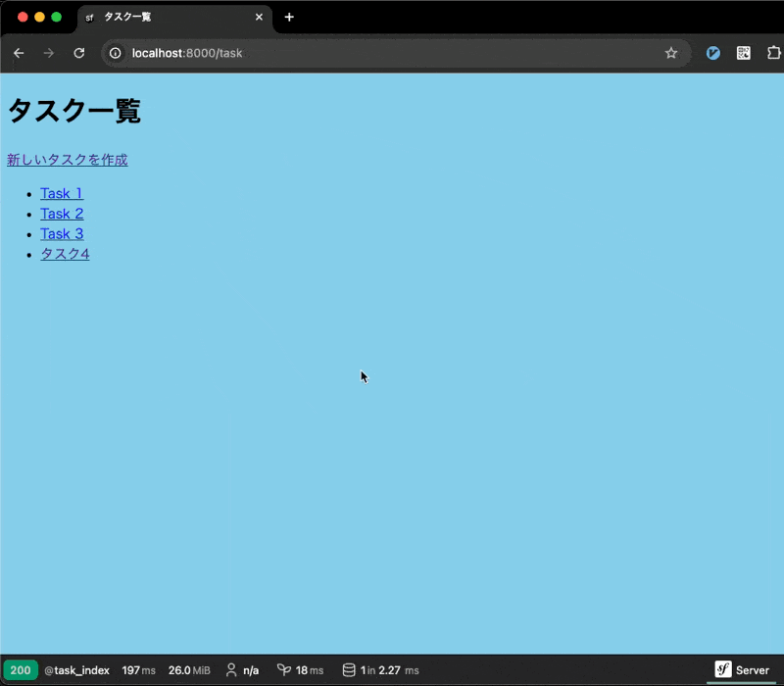Follow the 新しいタスクを作成 link
This screenshot has height=686, width=784.
tap(66, 159)
